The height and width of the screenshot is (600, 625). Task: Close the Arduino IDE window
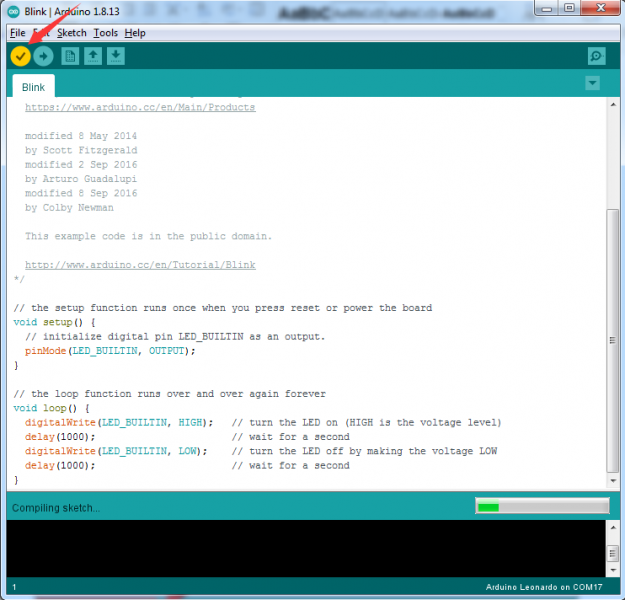click(x=601, y=8)
